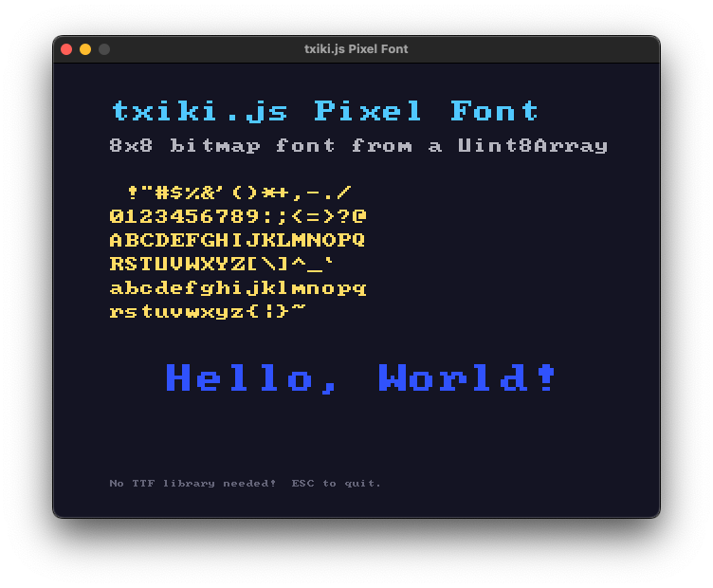Click the word "Pixel" in the blue heading

(369, 112)
